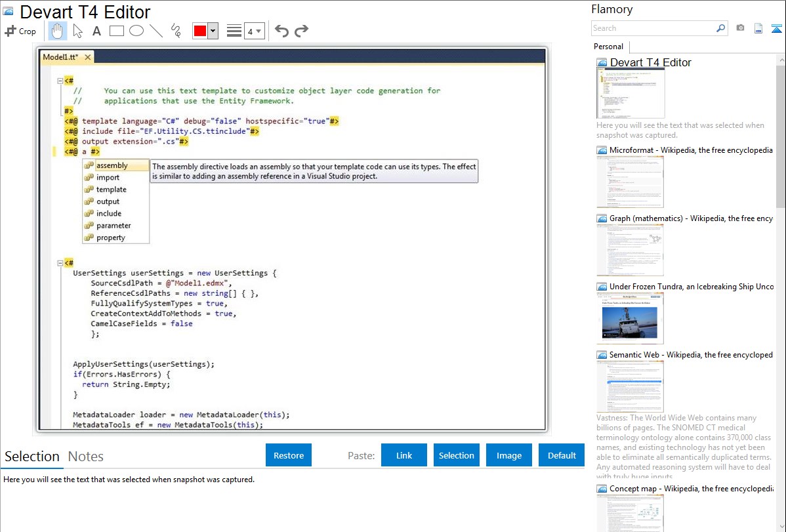Open the line width dropdown showing 4
This screenshot has width=786, height=532.
click(x=254, y=31)
